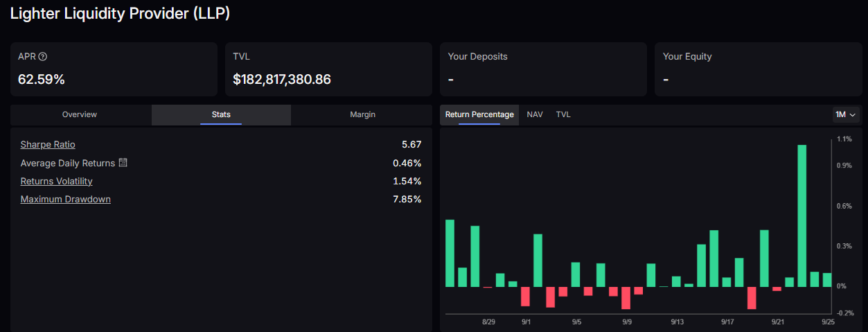The height and width of the screenshot is (332, 868).
Task: Select the red bar above 9/1 label
Action: [525, 296]
